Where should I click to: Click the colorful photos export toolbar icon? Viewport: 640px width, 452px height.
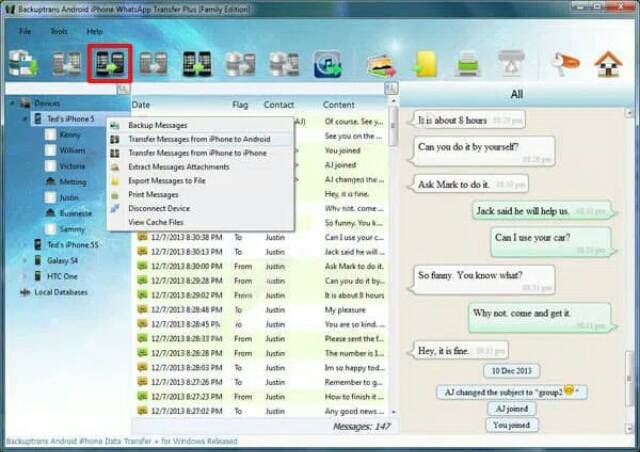[379, 64]
